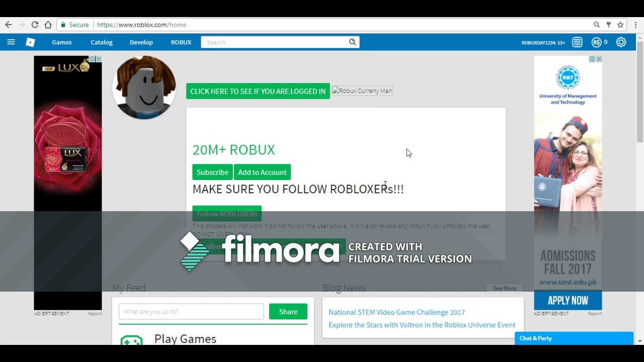Click the AdChoices info icon on LUX ad

click(x=93, y=59)
